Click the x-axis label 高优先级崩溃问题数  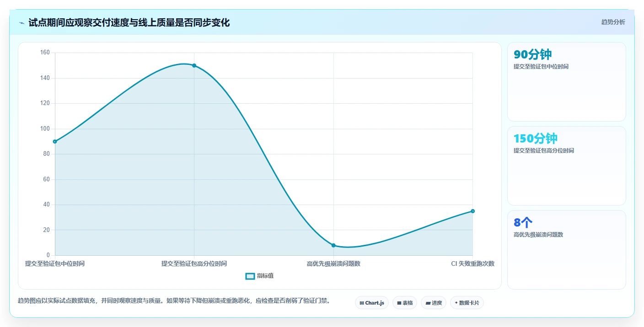click(333, 264)
